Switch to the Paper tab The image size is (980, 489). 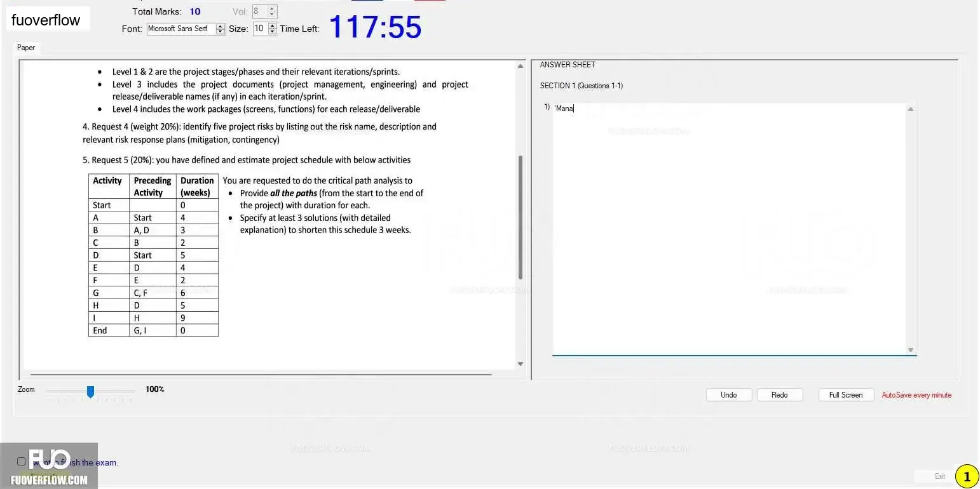click(26, 48)
